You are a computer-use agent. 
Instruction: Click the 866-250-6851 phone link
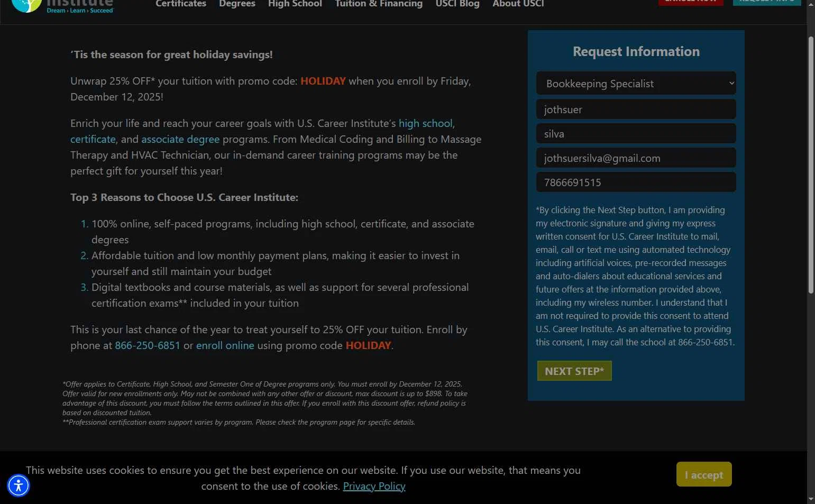(x=148, y=345)
